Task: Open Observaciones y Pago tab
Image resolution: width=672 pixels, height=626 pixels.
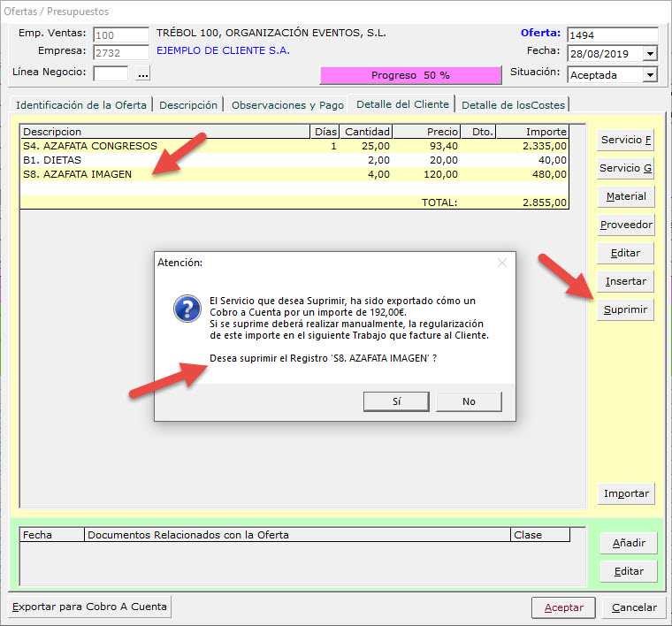Action: (x=287, y=105)
